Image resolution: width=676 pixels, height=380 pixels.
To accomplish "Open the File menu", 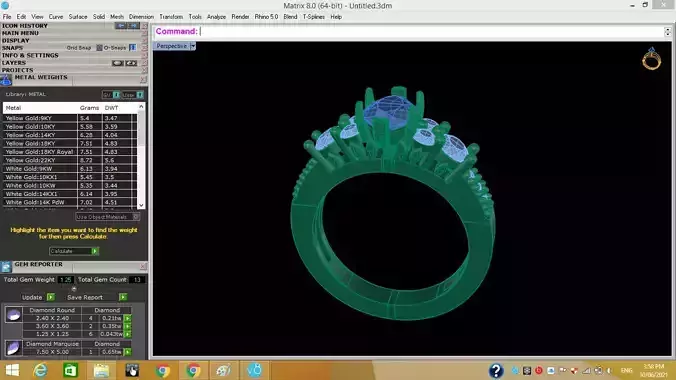I will 7,17.
